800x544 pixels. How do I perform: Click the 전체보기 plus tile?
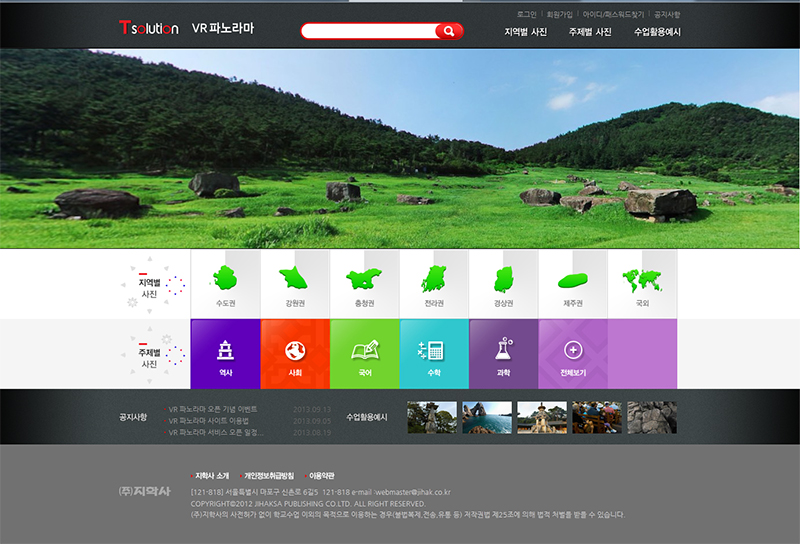tap(573, 354)
